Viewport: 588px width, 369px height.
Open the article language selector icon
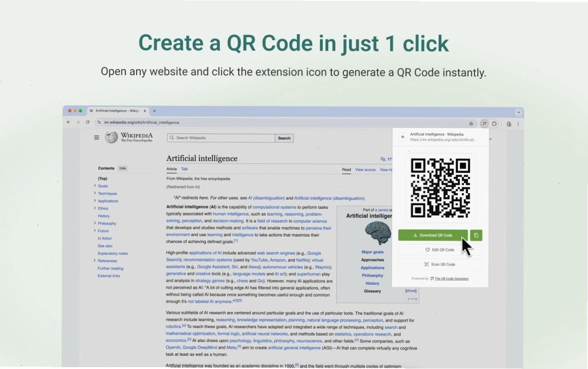(x=383, y=159)
